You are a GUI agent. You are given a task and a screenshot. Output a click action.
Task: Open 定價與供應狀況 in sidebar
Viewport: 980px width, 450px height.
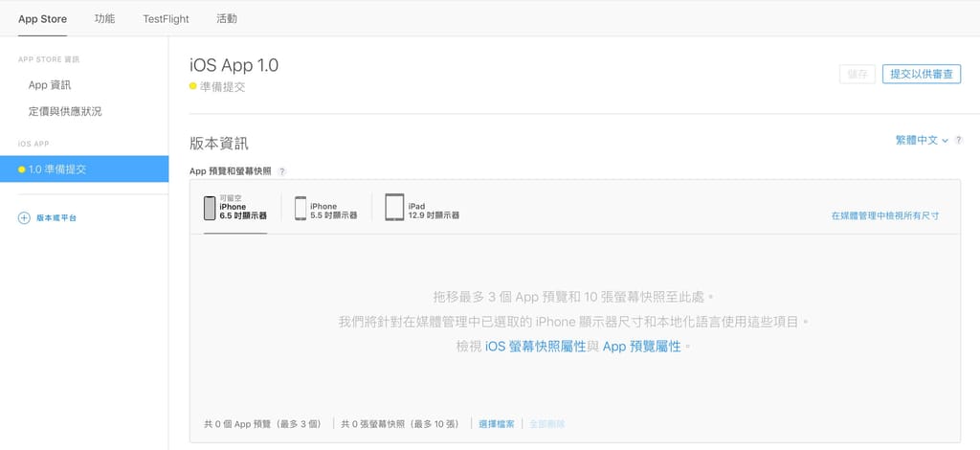point(65,112)
